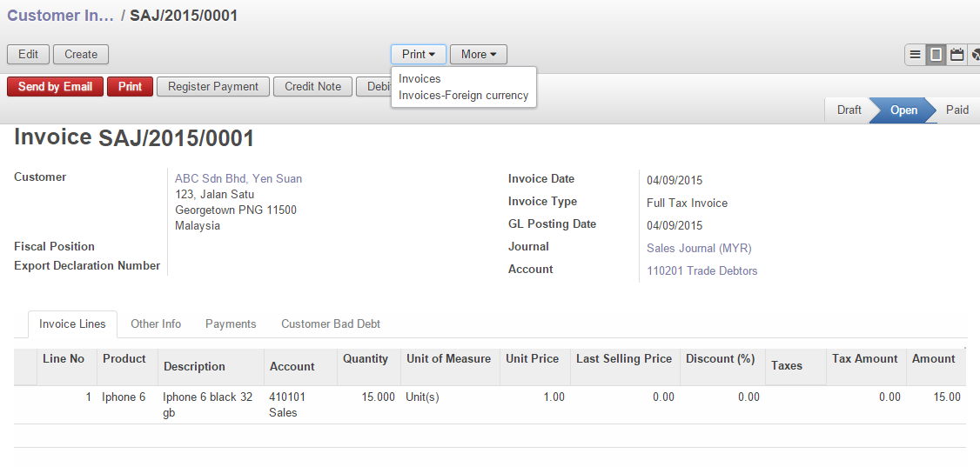980x467 pixels.
Task: Choose Invoices from the Print menu
Action: pos(420,78)
